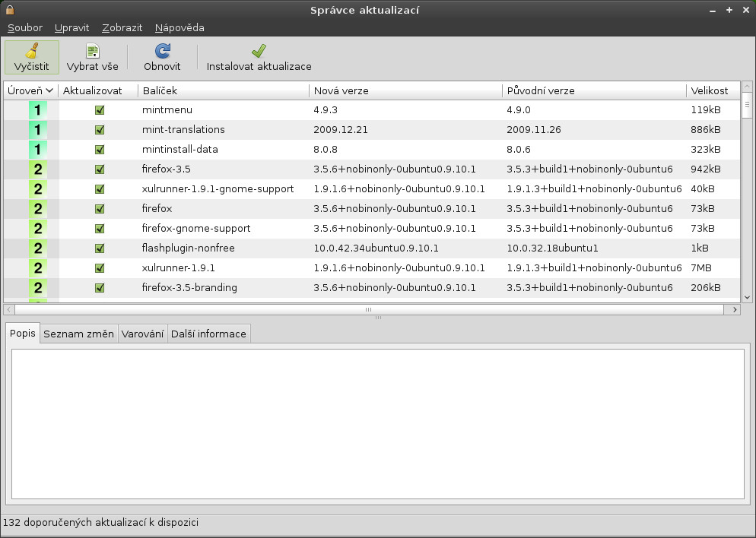This screenshot has height=538, width=756.
Task: Click the horizontal scrollbar left arrow
Action: [8, 309]
